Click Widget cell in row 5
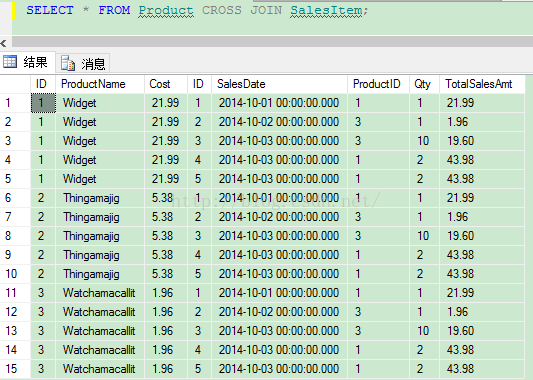Screen dimensions: 533x380 (x=100, y=179)
